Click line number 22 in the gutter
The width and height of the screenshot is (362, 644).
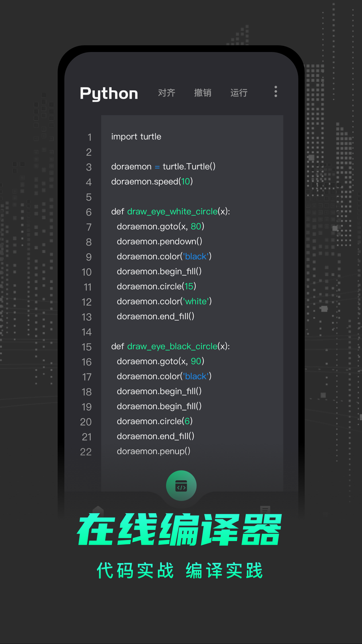(x=86, y=452)
